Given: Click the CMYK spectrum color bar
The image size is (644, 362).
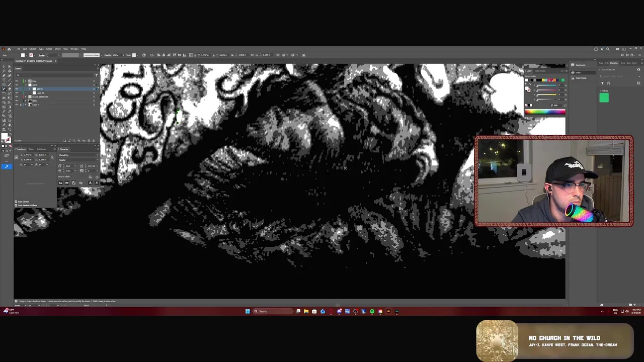Looking at the screenshot, I should (545, 112).
